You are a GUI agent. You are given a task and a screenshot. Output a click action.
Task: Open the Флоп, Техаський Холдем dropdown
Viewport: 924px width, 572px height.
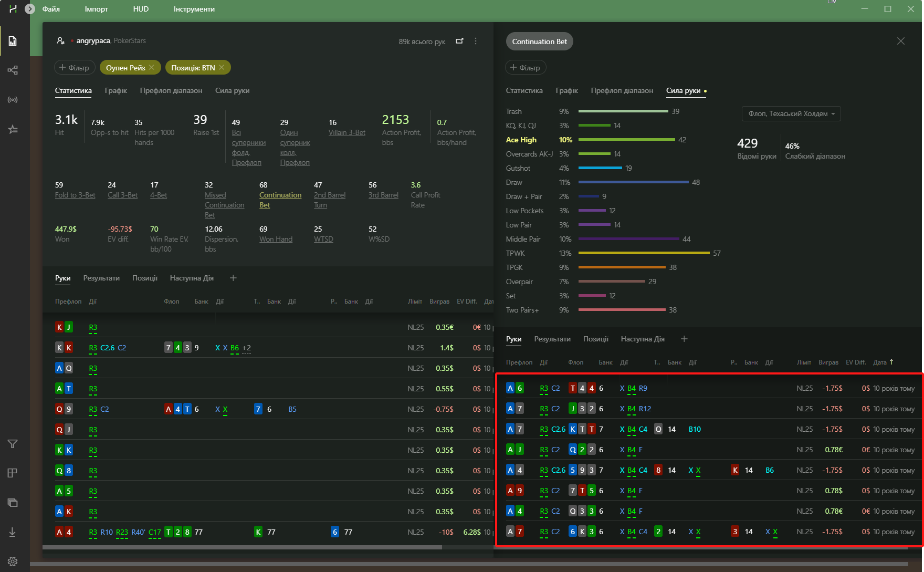(x=791, y=113)
